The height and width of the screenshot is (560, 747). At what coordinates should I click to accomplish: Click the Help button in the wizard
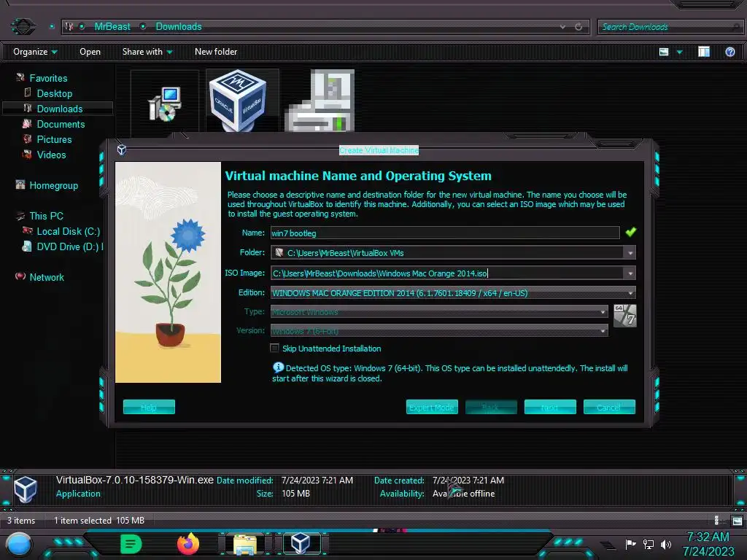(x=149, y=407)
